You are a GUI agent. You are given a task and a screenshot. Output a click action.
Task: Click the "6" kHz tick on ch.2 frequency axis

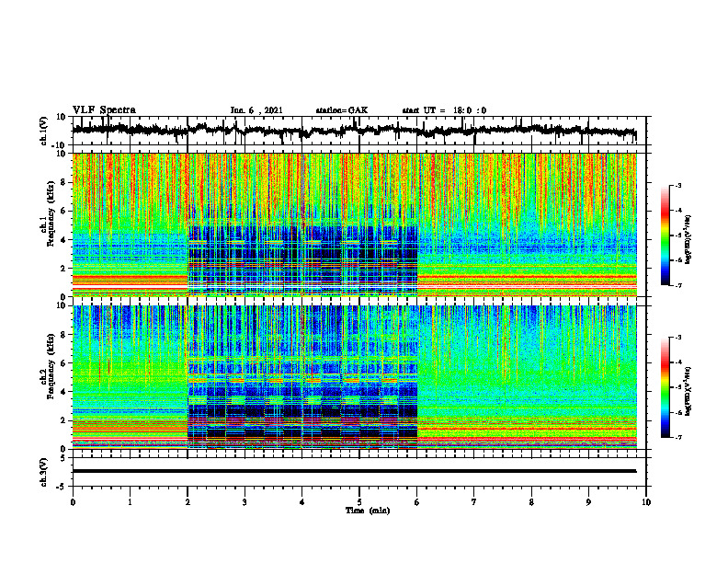[63, 363]
